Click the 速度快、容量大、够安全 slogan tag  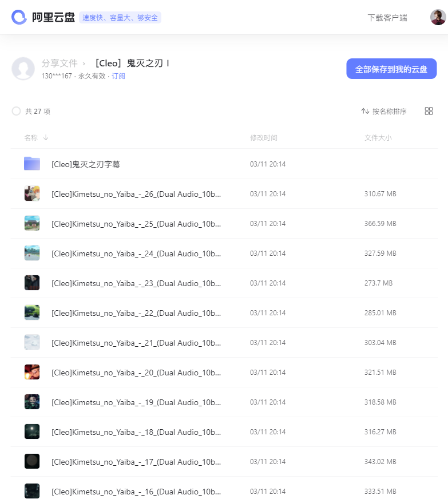point(120,18)
